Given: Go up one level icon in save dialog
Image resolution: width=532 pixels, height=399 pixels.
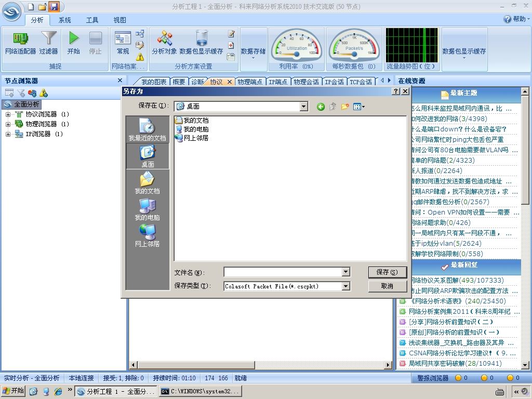Looking at the screenshot, I should tap(333, 107).
